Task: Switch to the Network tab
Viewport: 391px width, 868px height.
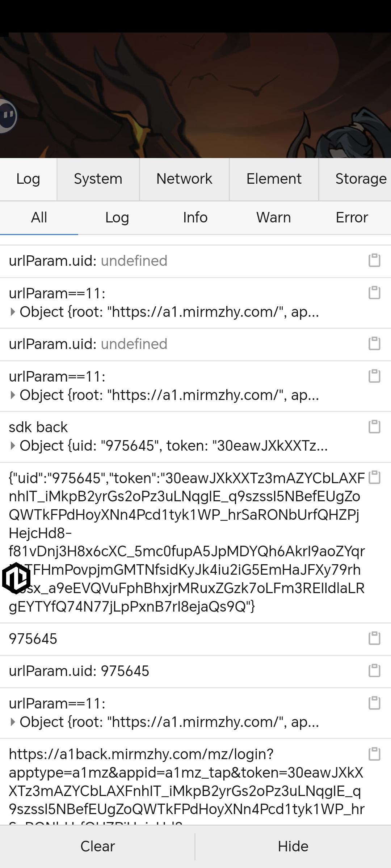Action: tap(184, 179)
